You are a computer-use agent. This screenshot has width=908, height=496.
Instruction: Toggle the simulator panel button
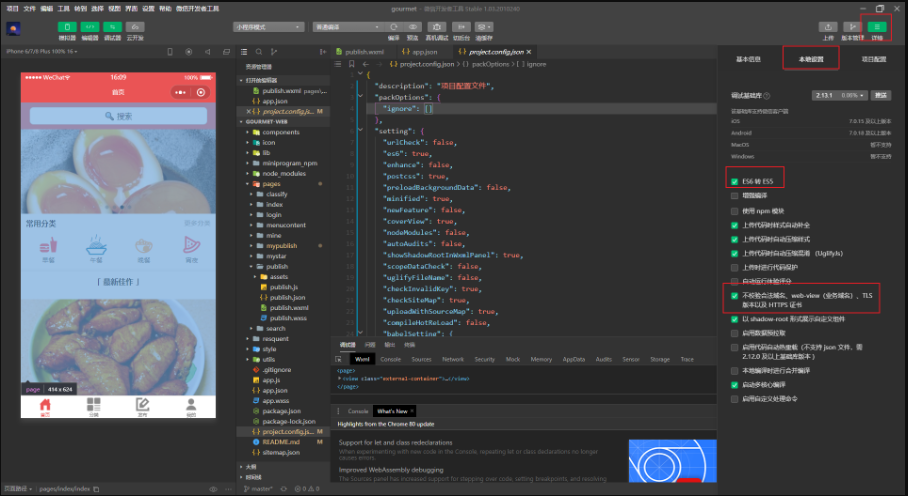(x=67, y=26)
